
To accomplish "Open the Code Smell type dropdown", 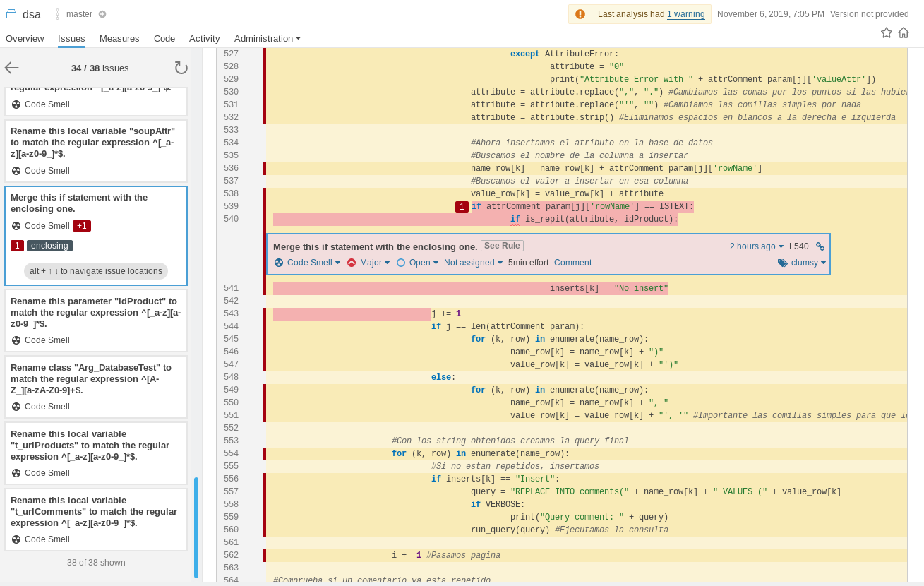I will coord(307,263).
